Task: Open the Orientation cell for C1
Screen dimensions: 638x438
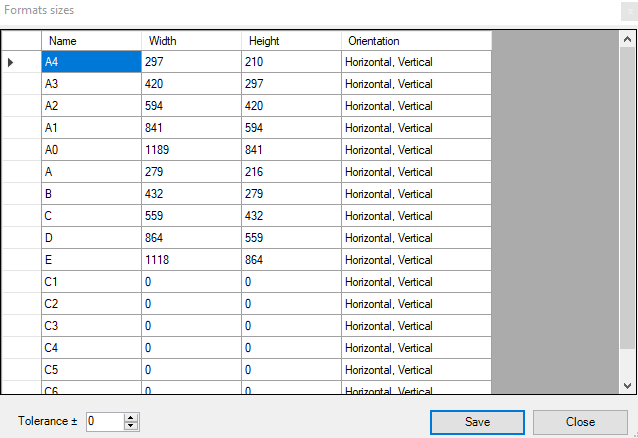Action: point(416,282)
